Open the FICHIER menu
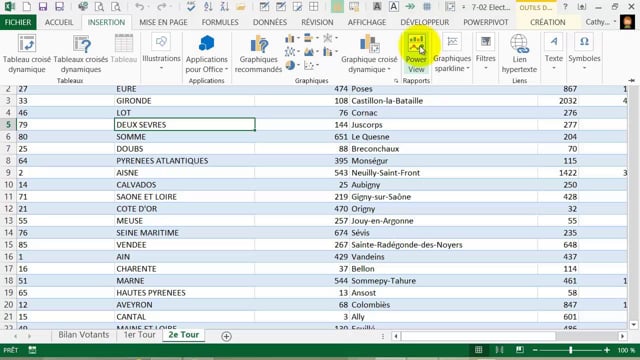Viewport: 640px width, 360px height. (x=18, y=22)
